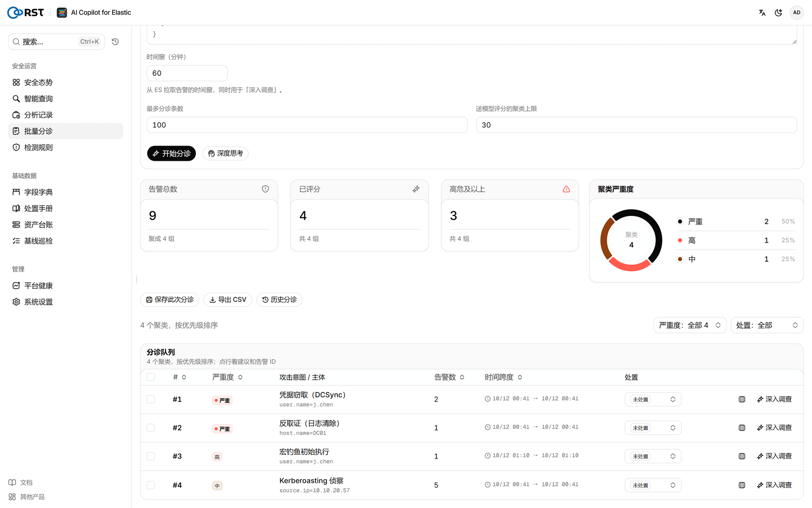This screenshot has height=508, width=812.
Task: Sort table by 时间跨度 column
Action: [x=504, y=377]
